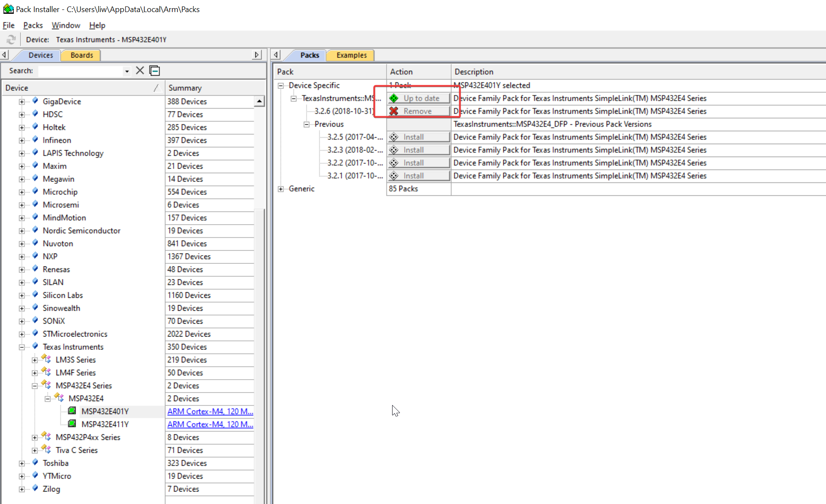
Task: Click the MSP432E411Y chip icon
Action: (x=72, y=424)
